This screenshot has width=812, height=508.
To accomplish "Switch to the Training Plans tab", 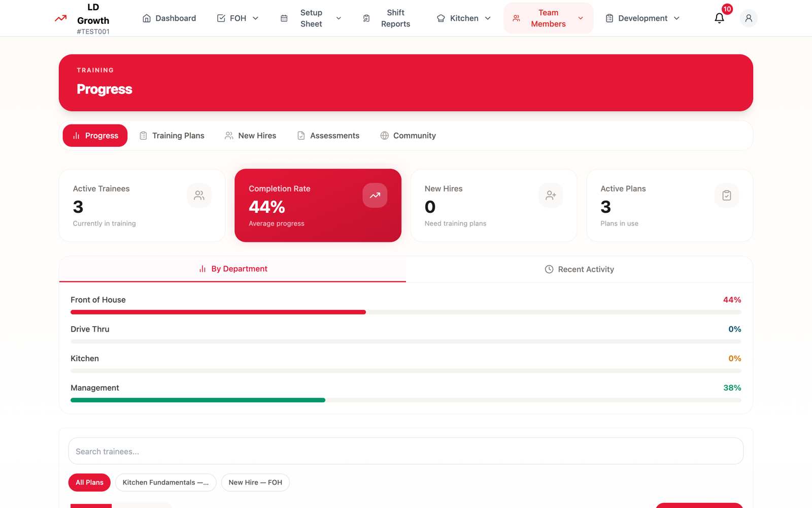I will tap(172, 136).
